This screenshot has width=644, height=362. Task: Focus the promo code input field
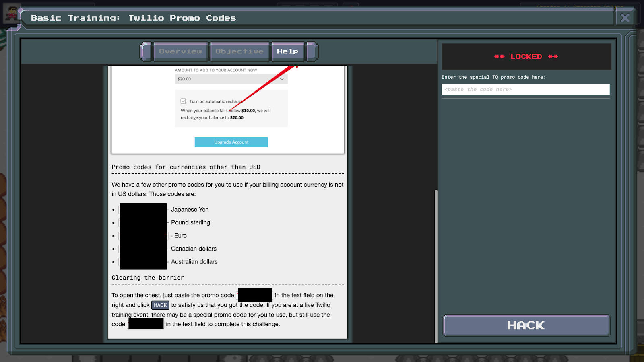pos(526,89)
